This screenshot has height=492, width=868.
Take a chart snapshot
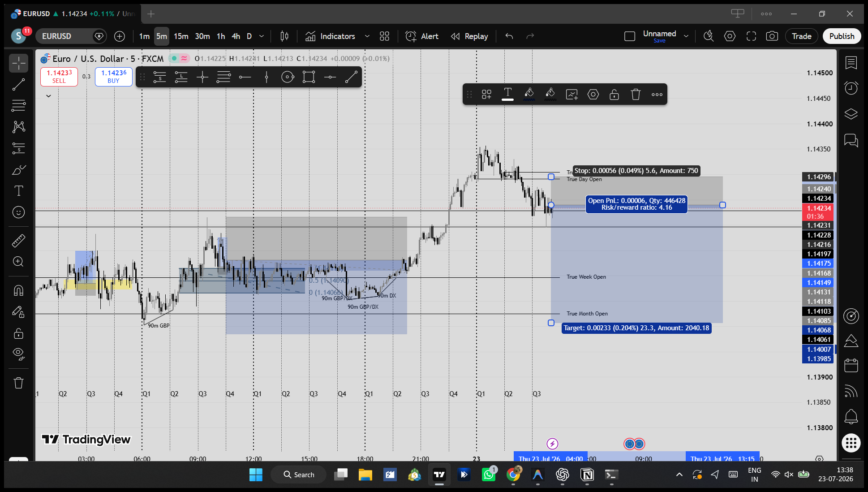772,36
